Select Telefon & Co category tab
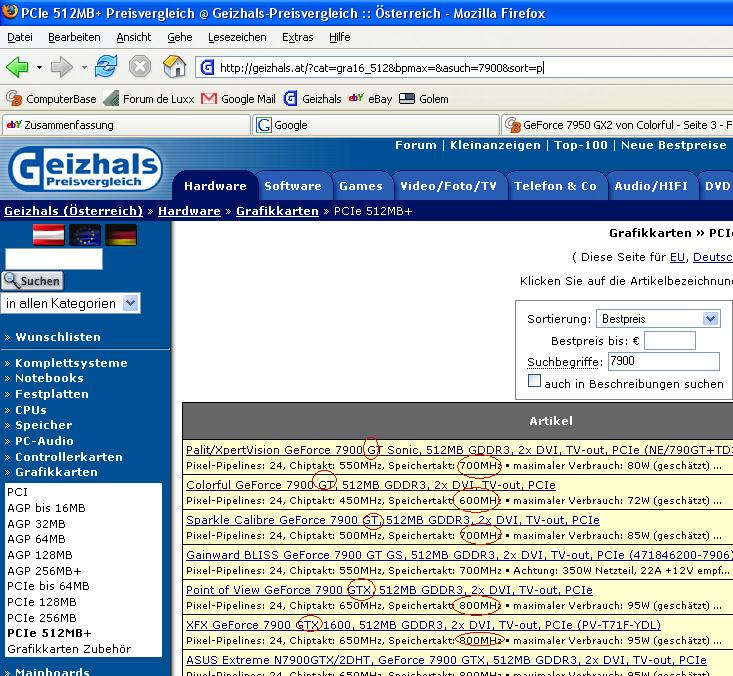The width and height of the screenshot is (733, 676). [x=555, y=186]
